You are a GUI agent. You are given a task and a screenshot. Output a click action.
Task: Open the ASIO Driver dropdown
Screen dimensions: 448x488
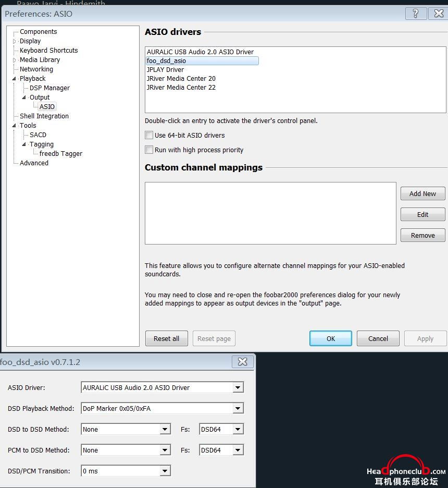point(238,387)
